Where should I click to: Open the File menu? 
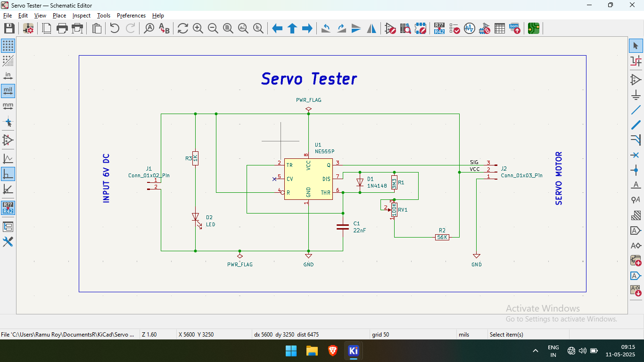(8, 16)
